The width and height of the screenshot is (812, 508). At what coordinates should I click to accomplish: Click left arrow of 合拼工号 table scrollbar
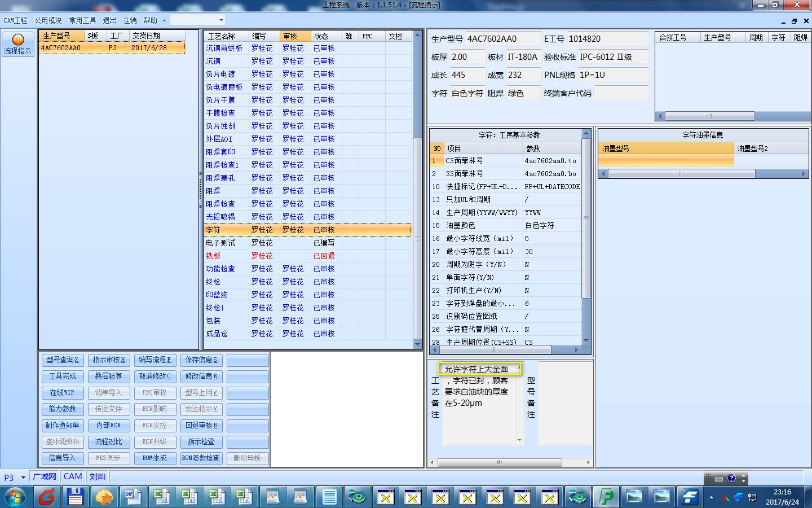pyautogui.click(x=660, y=116)
